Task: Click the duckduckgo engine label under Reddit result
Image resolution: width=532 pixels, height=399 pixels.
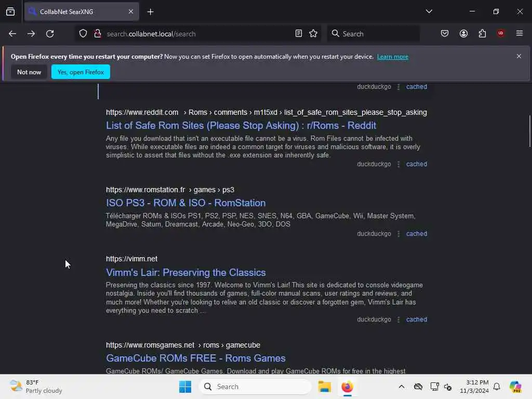Action: [374, 164]
